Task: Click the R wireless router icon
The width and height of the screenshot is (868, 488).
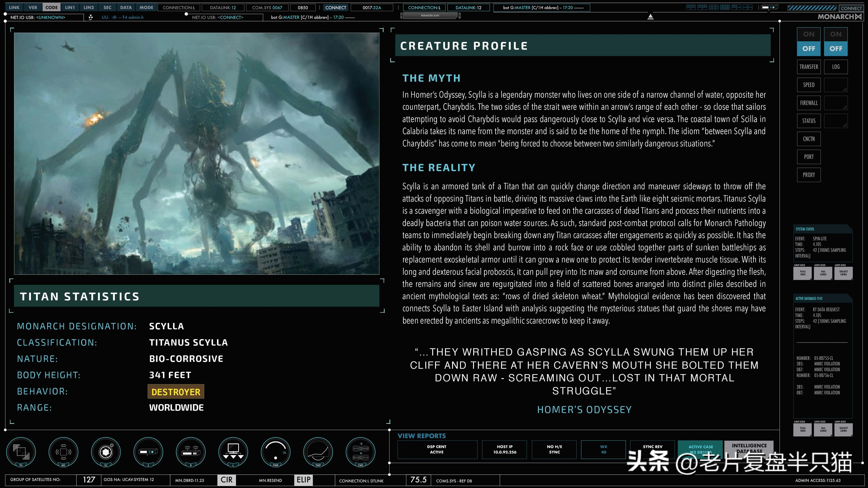Action: point(191,452)
